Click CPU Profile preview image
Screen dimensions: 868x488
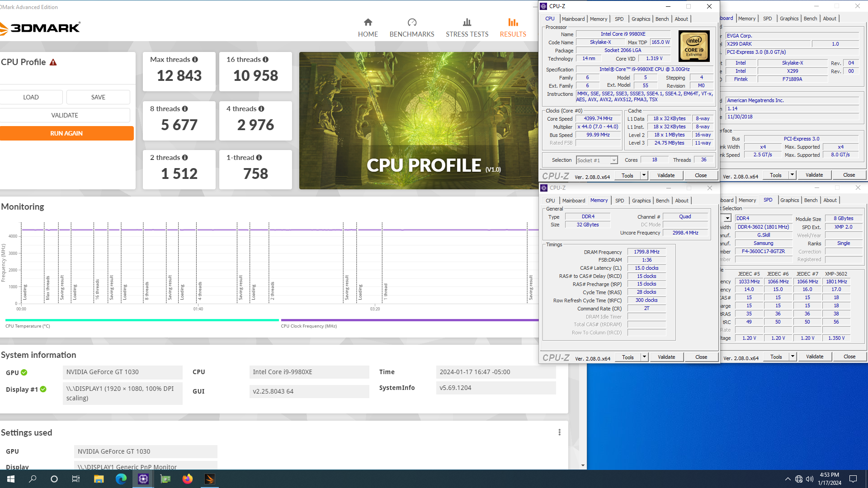[419, 121]
